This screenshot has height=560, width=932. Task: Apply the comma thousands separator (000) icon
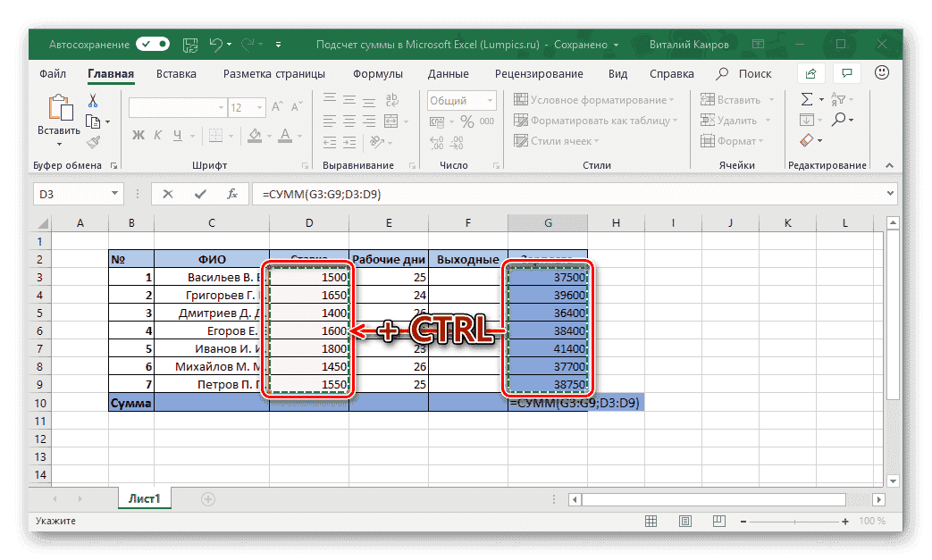point(488,121)
